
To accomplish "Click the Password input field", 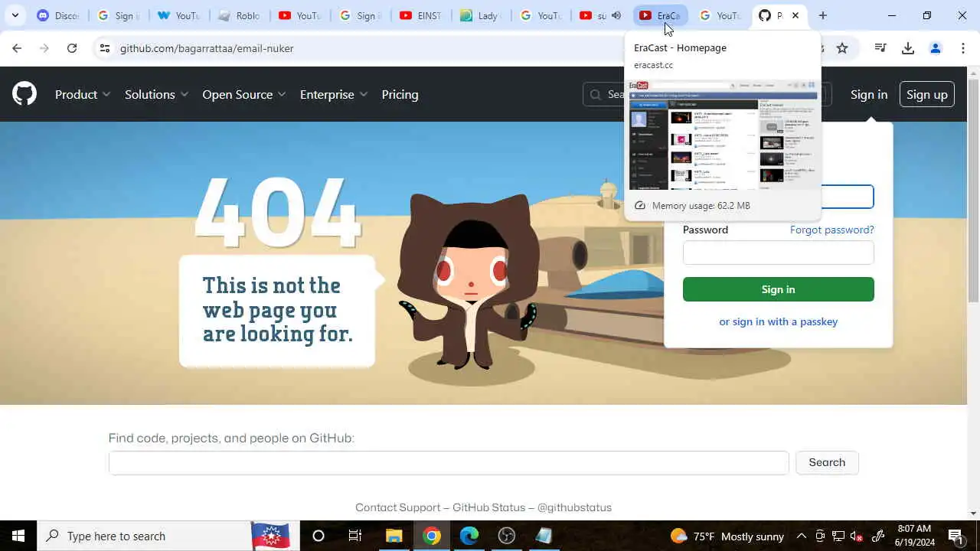I will [778, 253].
